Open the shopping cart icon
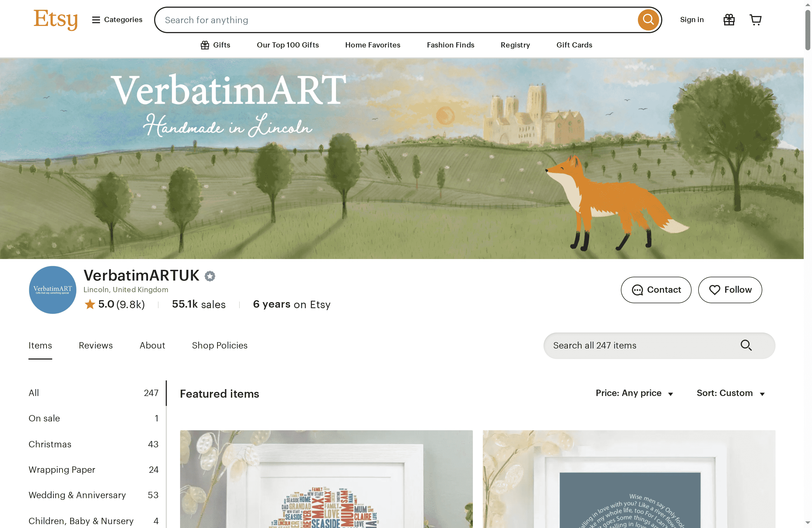The width and height of the screenshot is (812, 528). click(x=755, y=20)
